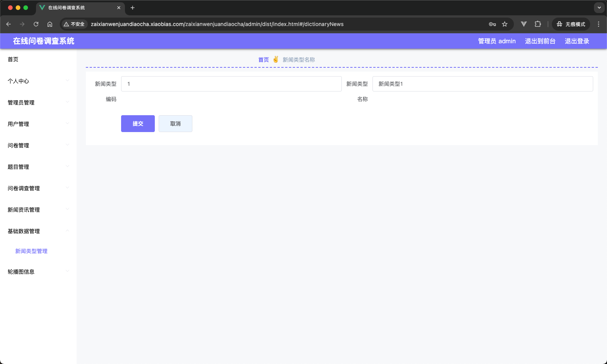The image size is (607, 364).
Task: Click 退出到前台 in header
Action: 540,41
